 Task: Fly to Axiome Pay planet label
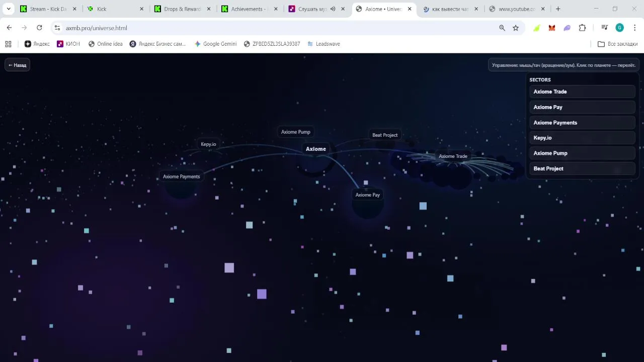tap(368, 195)
